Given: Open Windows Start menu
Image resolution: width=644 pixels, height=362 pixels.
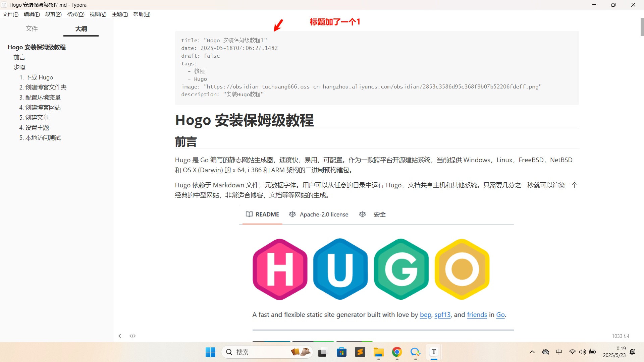Looking at the screenshot, I should (x=210, y=352).
